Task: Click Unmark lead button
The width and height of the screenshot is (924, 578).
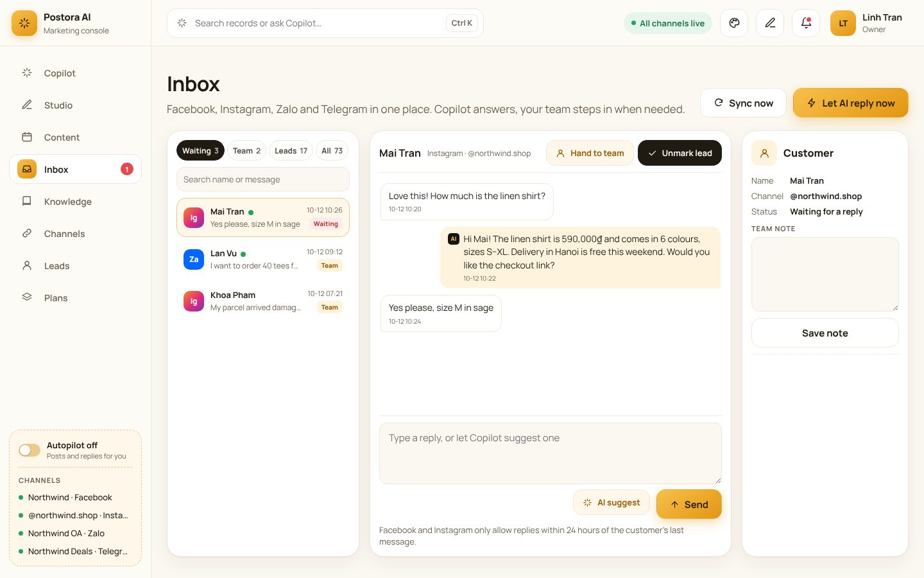Action: (x=680, y=153)
